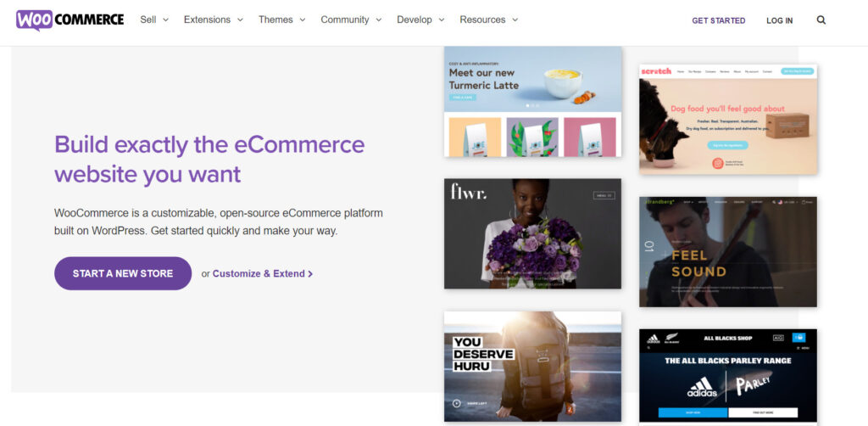Click the LOG IN link
868x426 pixels.
780,20
